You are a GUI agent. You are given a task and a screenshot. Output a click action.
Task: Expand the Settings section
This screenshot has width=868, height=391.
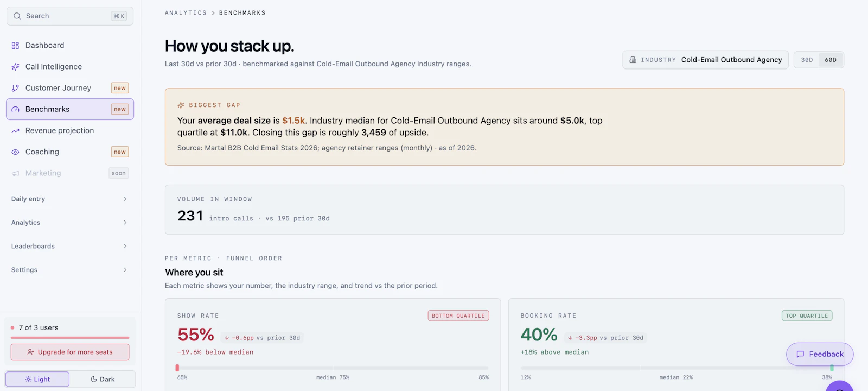tap(69, 270)
